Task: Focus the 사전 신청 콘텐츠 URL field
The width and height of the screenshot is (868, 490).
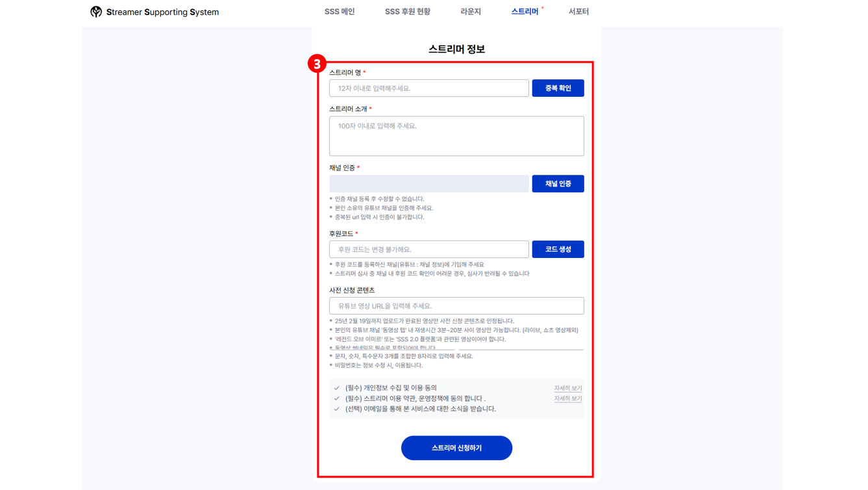Action: tap(456, 306)
